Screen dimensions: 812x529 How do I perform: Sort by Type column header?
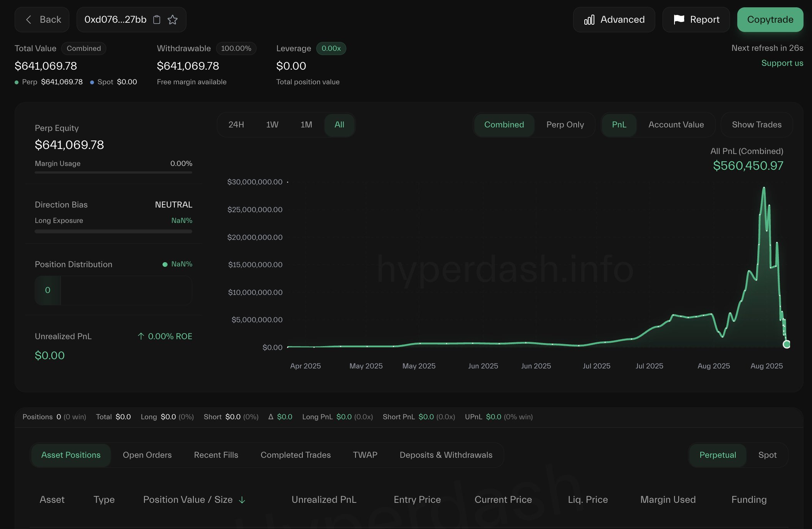(x=104, y=500)
